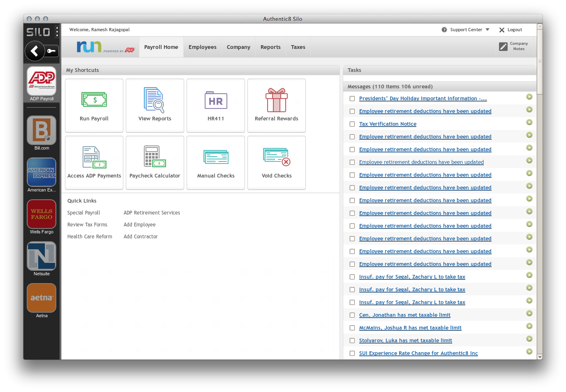
Task: Open Cen, Jonathan has met taxable limit link
Action: pos(405,315)
